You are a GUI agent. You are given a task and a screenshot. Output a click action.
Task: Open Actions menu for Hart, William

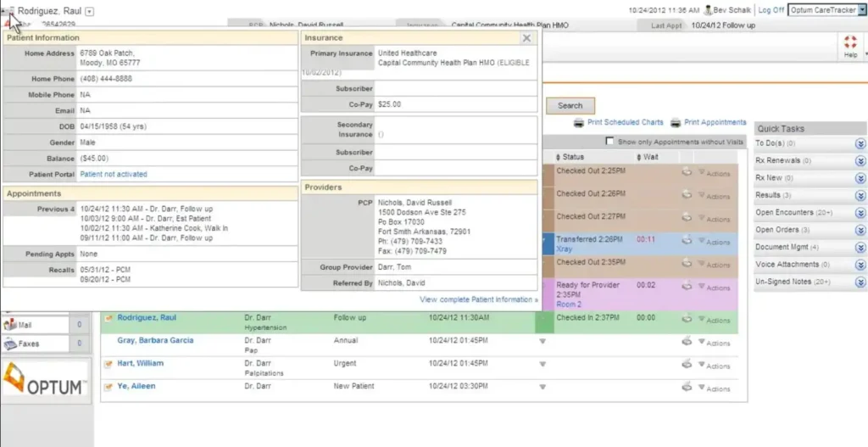tap(714, 366)
